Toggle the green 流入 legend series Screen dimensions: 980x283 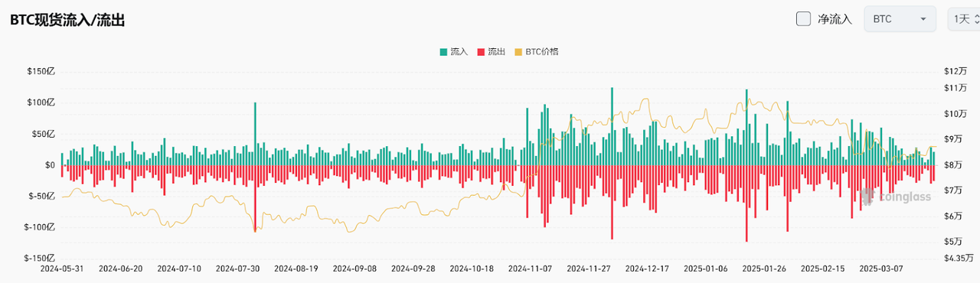[x=453, y=52]
